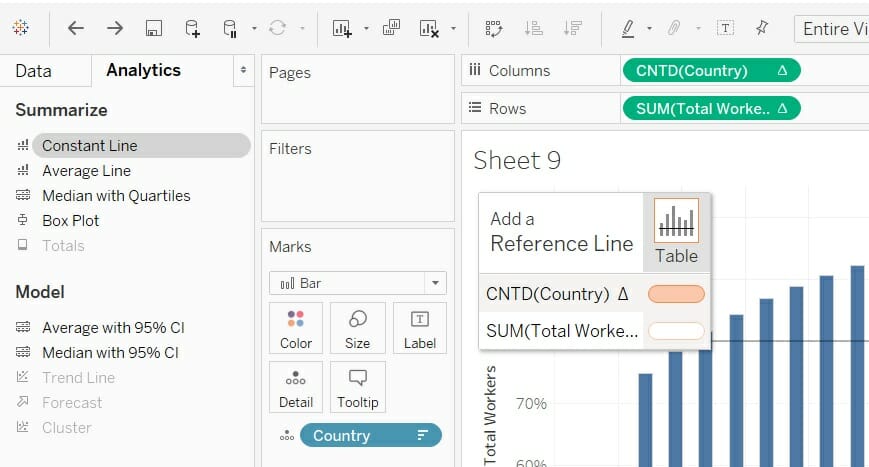Click the Columns shelf icon
869x467 pixels.
(474, 70)
